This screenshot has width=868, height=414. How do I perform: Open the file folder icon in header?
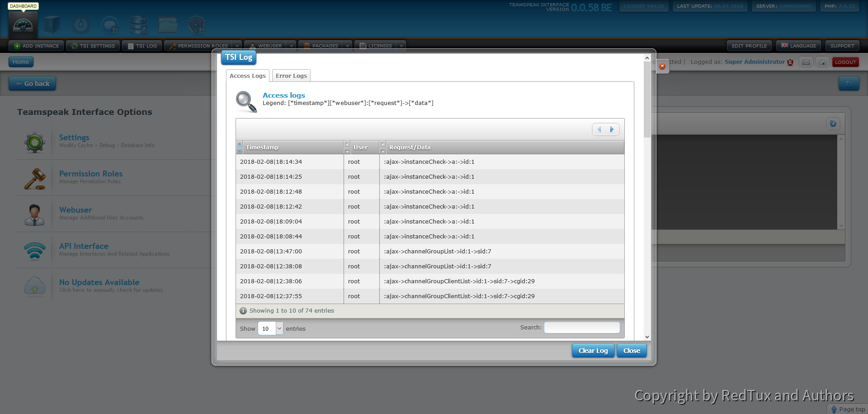(x=168, y=25)
